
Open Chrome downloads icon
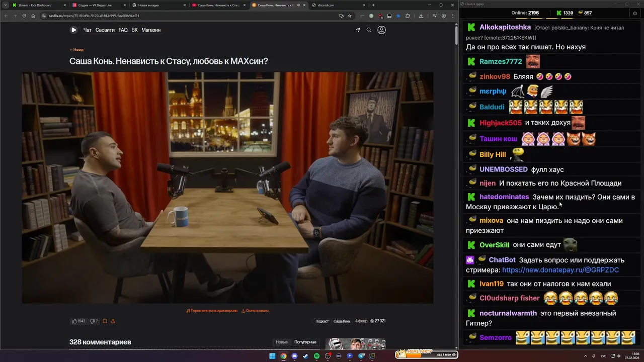[x=421, y=16]
